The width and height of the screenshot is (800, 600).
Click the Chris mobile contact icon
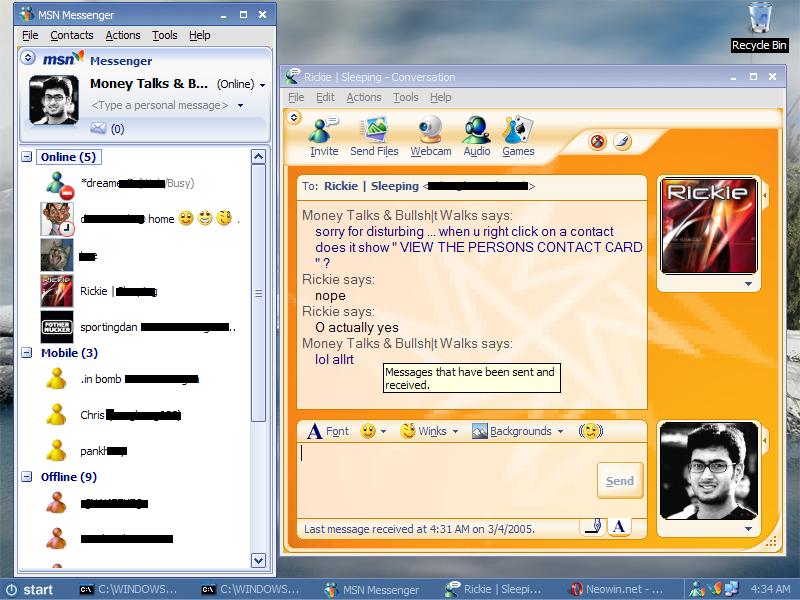pyautogui.click(x=56, y=414)
